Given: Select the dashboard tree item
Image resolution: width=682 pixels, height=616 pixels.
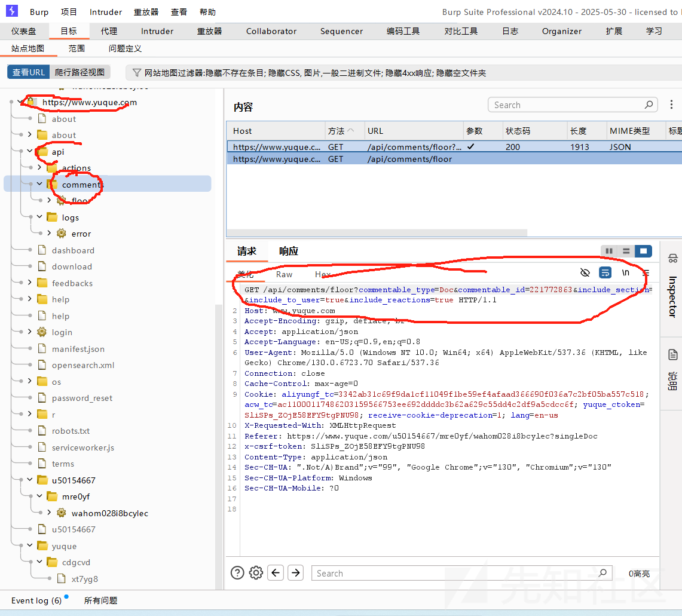Looking at the screenshot, I should [x=73, y=250].
